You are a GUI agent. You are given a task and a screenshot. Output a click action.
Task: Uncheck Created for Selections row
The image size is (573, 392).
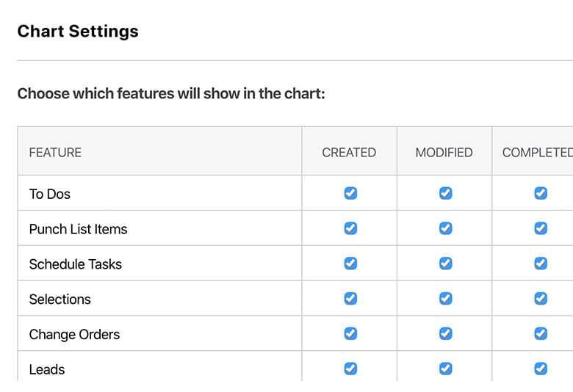point(350,298)
